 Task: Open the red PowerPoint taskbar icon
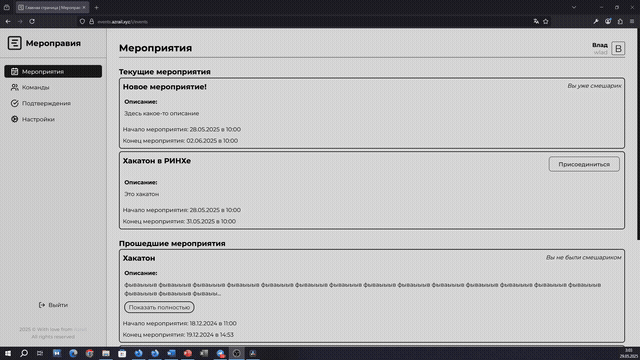click(x=187, y=353)
